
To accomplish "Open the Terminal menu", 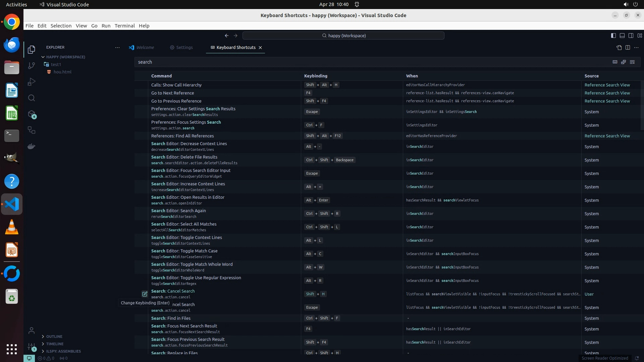I will click(124, 26).
